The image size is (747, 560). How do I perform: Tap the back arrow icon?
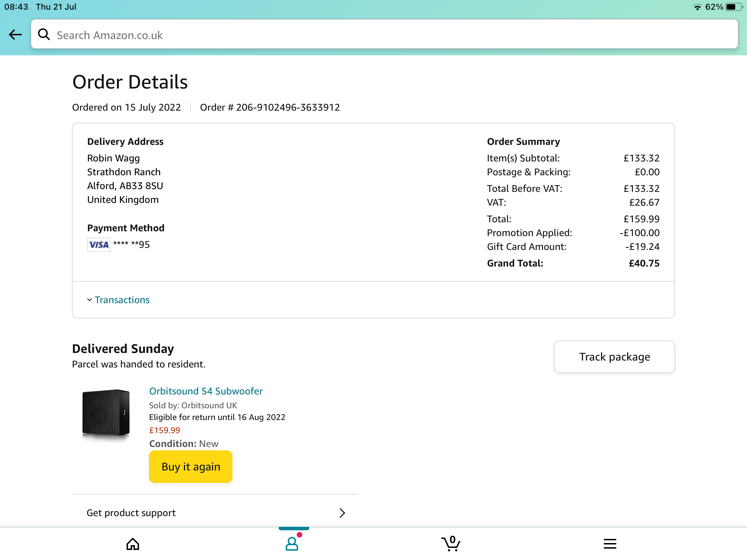pyautogui.click(x=16, y=35)
